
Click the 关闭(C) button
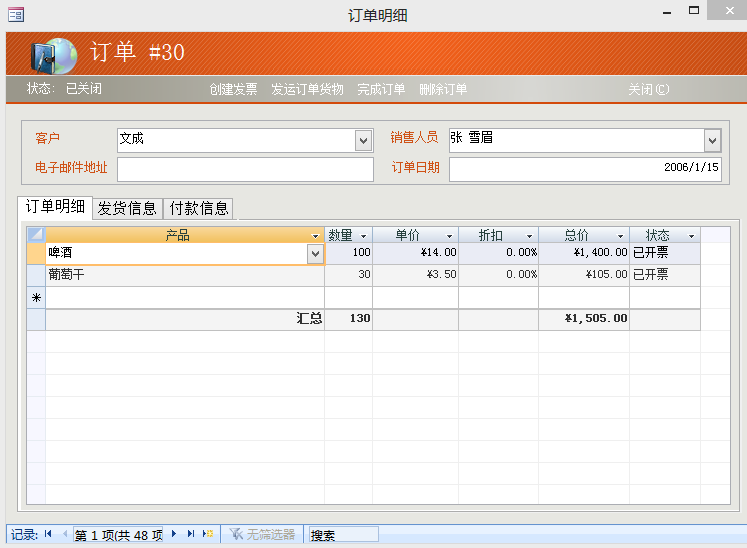point(648,89)
